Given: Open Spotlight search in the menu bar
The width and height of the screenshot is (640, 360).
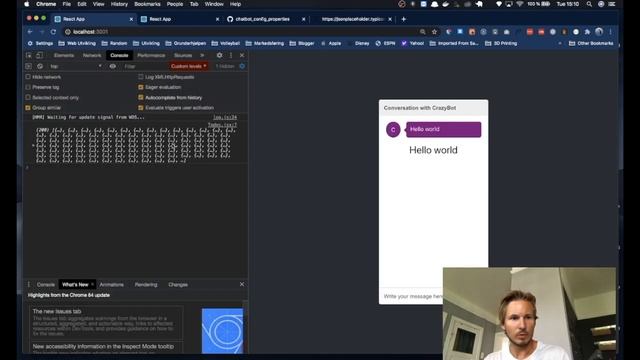Looking at the screenshot, I should (x=589, y=4).
